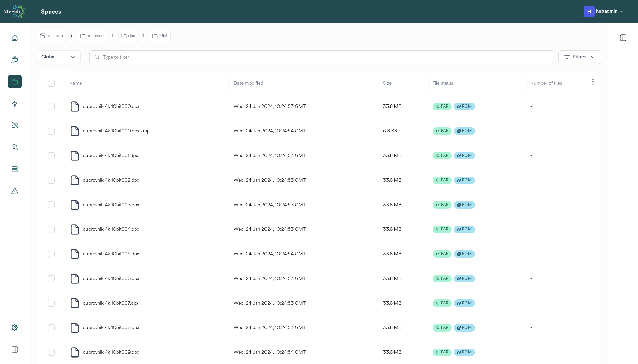Select dubrovnik 4k 10bit000.dpx row checkbox

(51, 106)
